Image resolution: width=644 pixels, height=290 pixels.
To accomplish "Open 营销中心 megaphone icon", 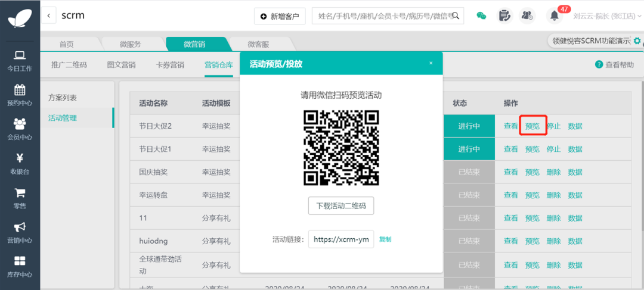I will tap(20, 227).
